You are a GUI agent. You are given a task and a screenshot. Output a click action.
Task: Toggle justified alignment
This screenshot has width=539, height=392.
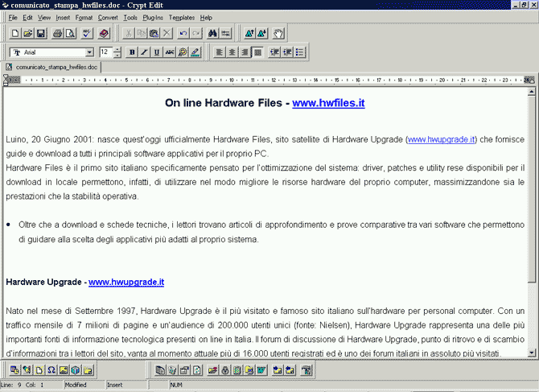click(x=257, y=52)
